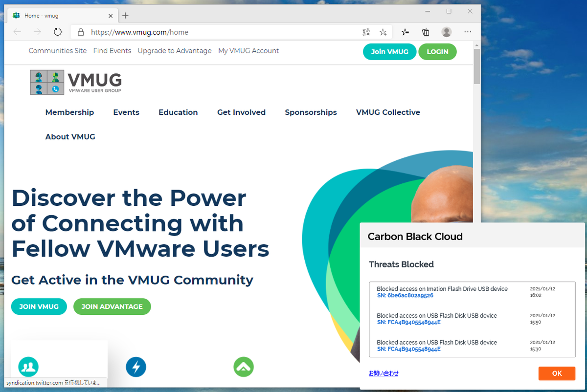Open the Favorites list icon
The width and height of the screenshot is (587, 392).
pyautogui.click(x=405, y=32)
